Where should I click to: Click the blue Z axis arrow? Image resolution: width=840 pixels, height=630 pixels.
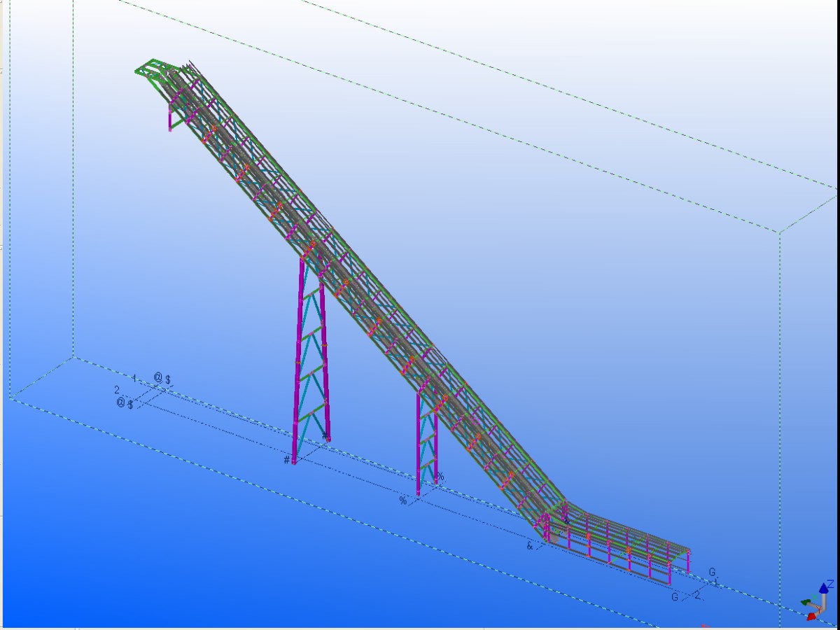pos(823,589)
